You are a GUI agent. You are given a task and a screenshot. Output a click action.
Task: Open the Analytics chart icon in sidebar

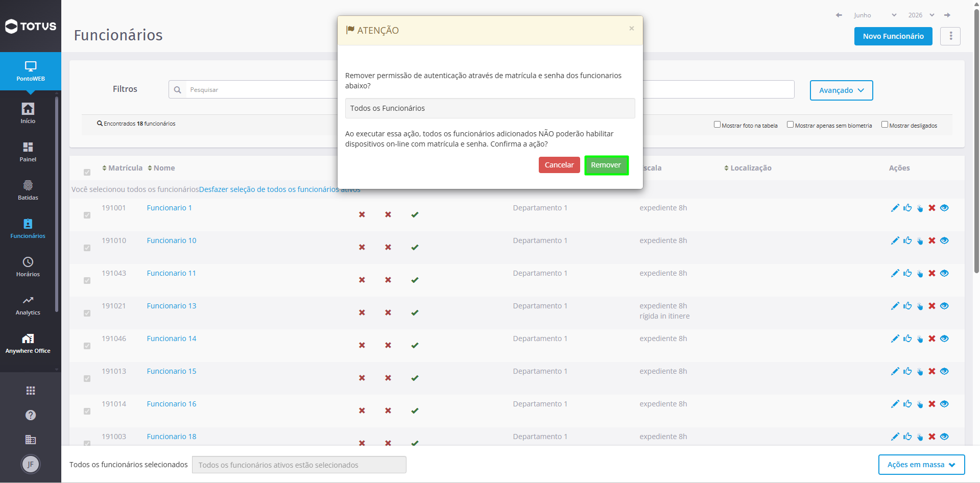pyautogui.click(x=28, y=300)
